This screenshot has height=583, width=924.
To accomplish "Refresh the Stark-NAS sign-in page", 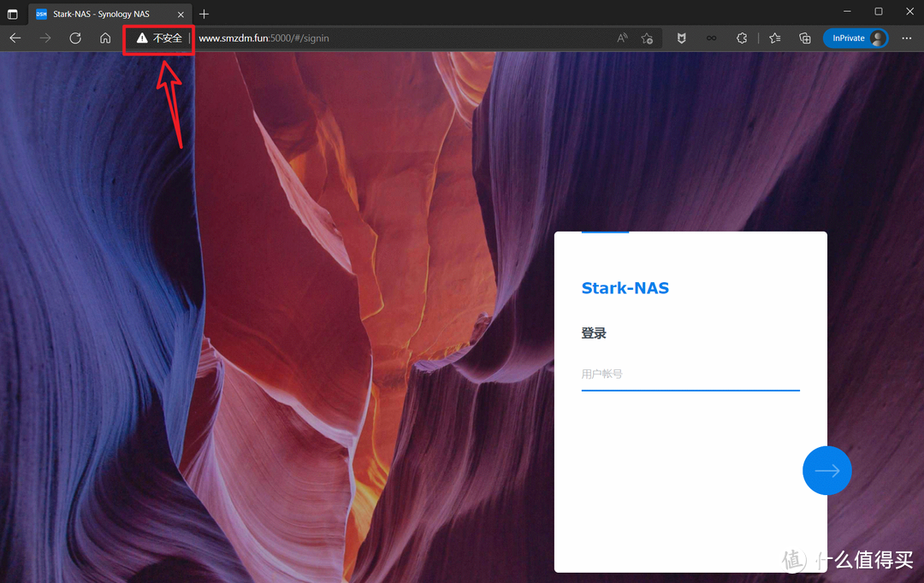I will (74, 38).
